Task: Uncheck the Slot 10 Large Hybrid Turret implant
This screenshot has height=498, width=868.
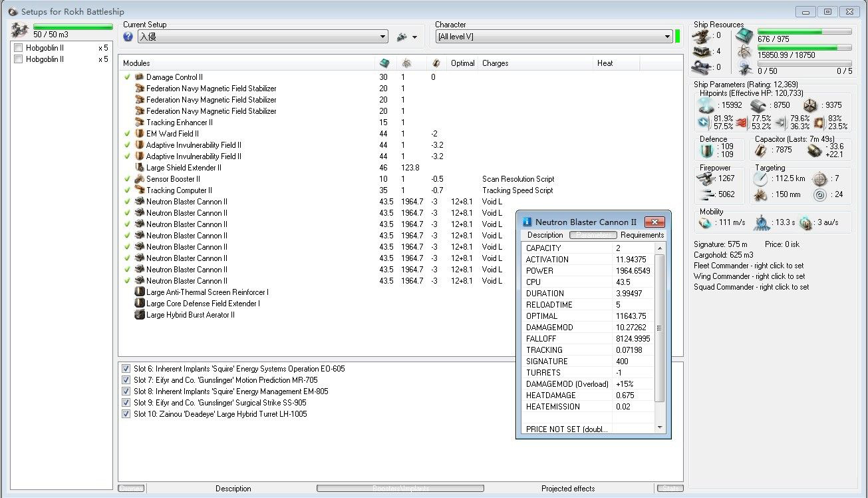Action: (x=126, y=414)
